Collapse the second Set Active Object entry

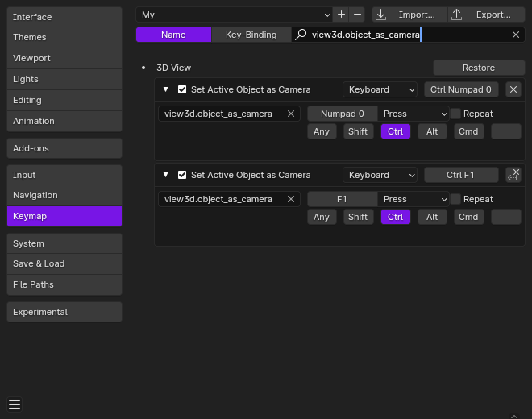(x=165, y=175)
